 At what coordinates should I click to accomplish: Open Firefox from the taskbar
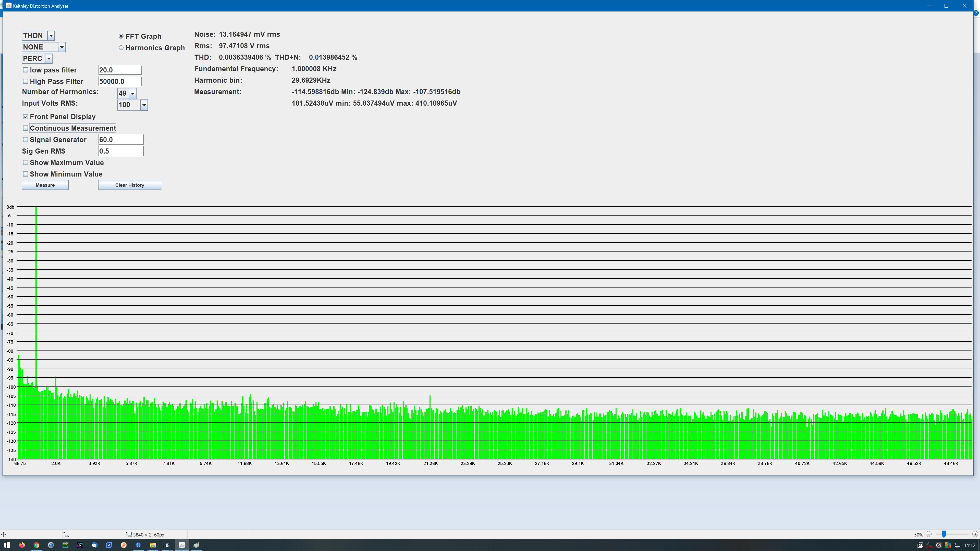(x=22, y=545)
